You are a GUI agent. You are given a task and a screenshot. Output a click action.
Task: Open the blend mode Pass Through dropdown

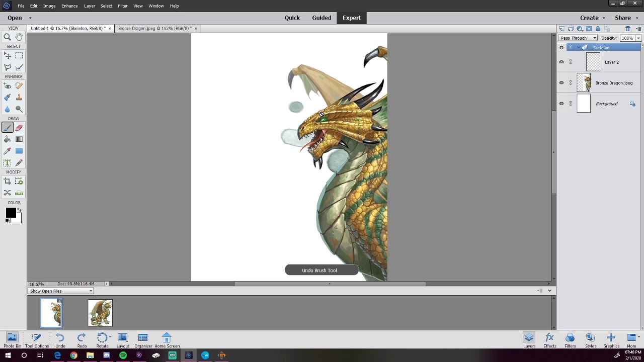[x=578, y=38]
